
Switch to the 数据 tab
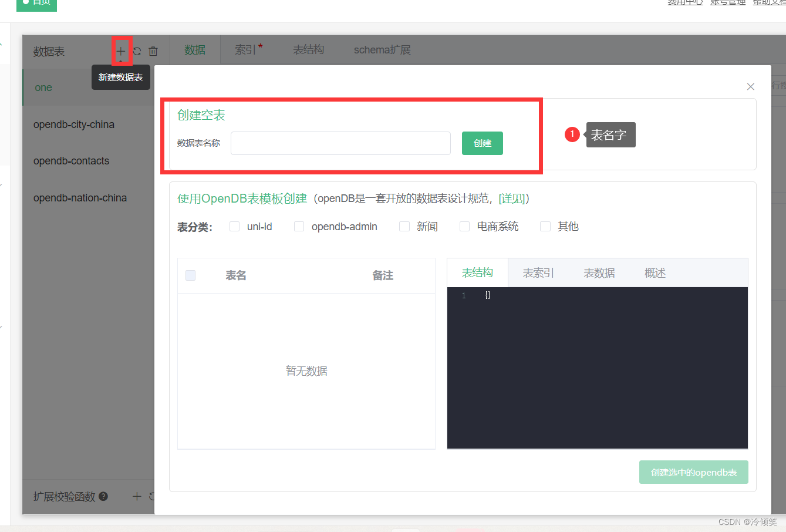click(x=195, y=50)
